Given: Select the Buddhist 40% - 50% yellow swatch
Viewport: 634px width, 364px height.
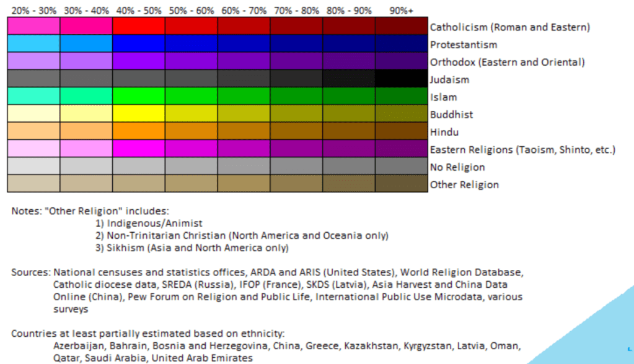Looking at the screenshot, I should point(139,114).
